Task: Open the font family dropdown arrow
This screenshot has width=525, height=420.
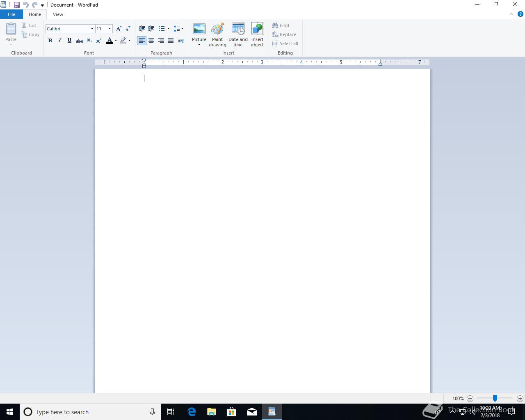Action: pos(92,29)
